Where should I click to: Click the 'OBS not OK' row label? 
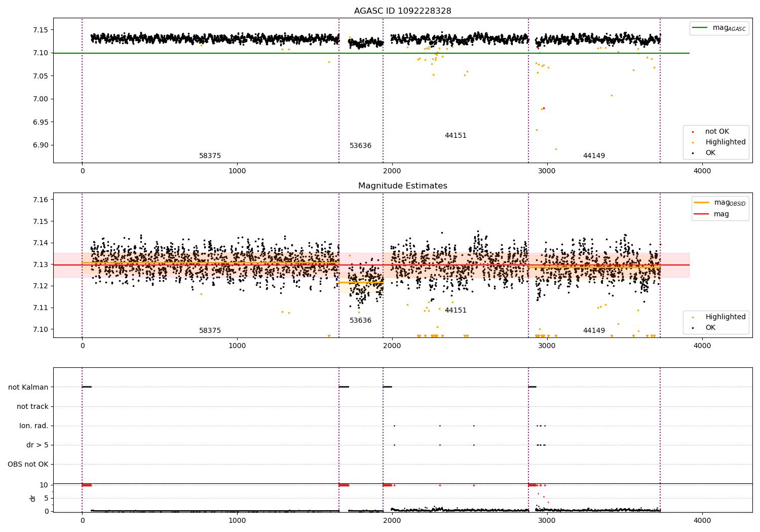(x=28, y=465)
